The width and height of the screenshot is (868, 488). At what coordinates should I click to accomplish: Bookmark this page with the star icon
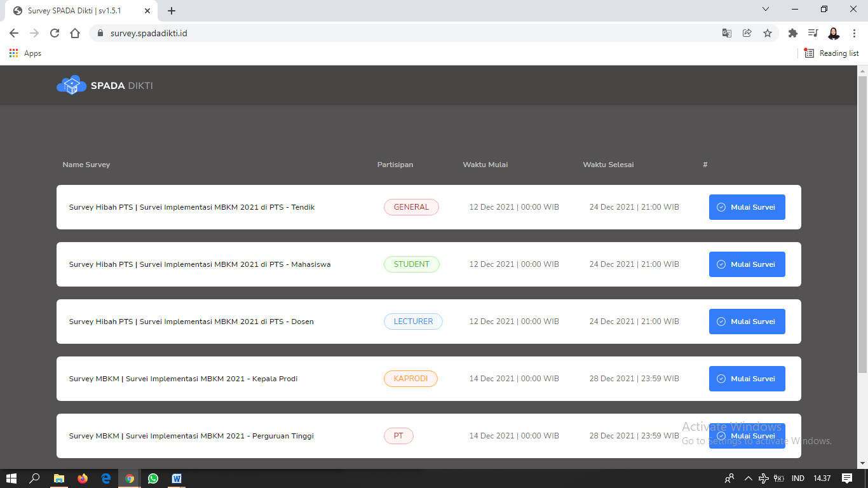click(768, 33)
